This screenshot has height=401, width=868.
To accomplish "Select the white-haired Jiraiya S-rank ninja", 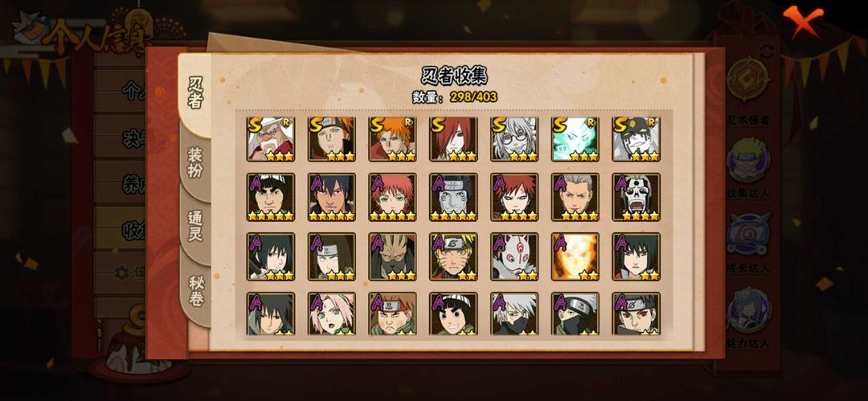I will (x=271, y=139).
